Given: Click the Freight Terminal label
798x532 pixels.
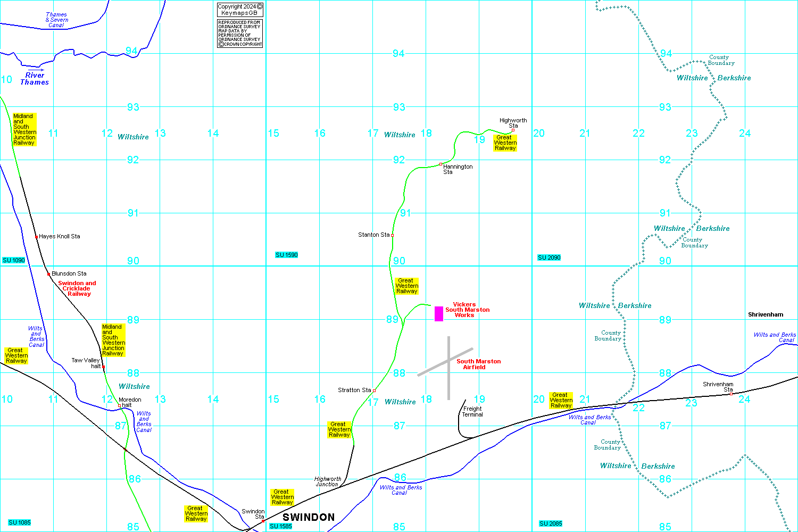Looking at the screenshot, I should 472,412.
